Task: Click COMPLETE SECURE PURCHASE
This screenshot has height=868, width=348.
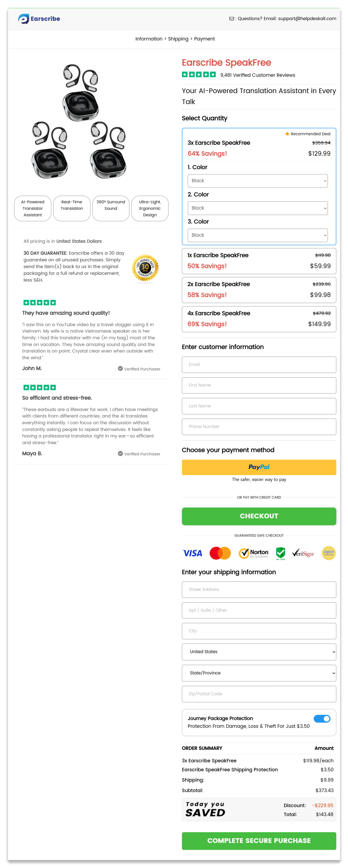Action: coord(259,841)
